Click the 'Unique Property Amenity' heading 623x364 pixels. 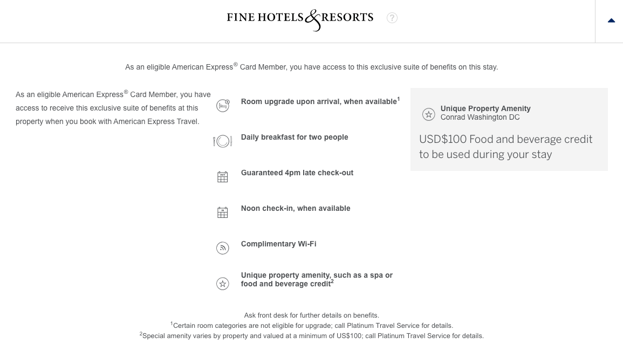tap(485, 108)
